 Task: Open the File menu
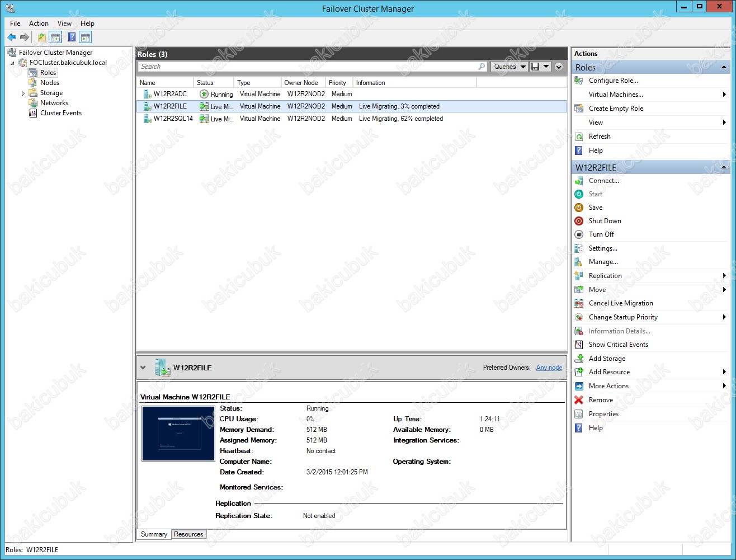tap(15, 23)
